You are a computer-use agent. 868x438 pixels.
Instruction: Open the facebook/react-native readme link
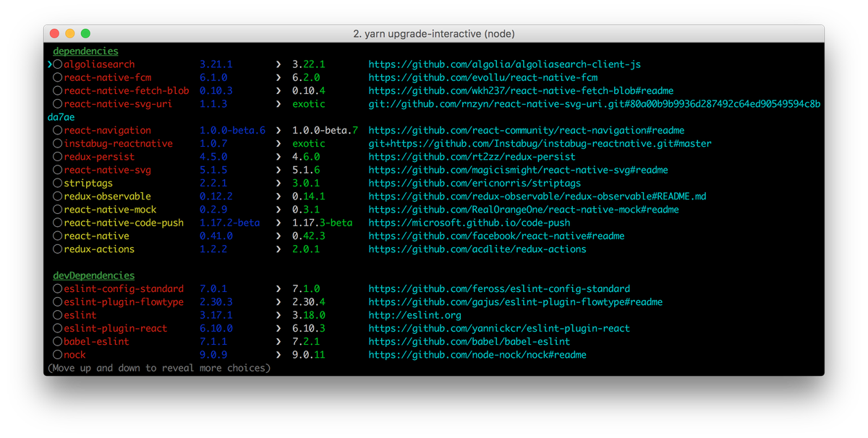[496, 236]
